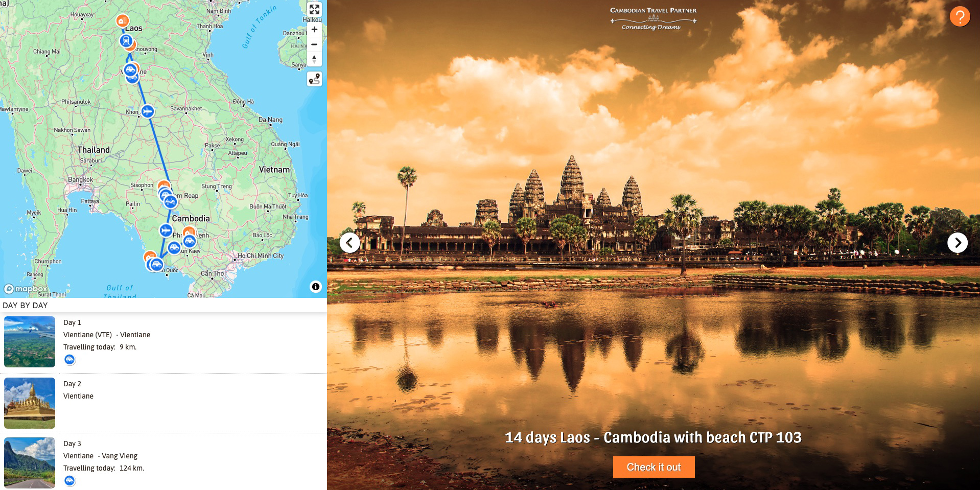
Task: Toggle fullscreen map view
Action: point(314,9)
